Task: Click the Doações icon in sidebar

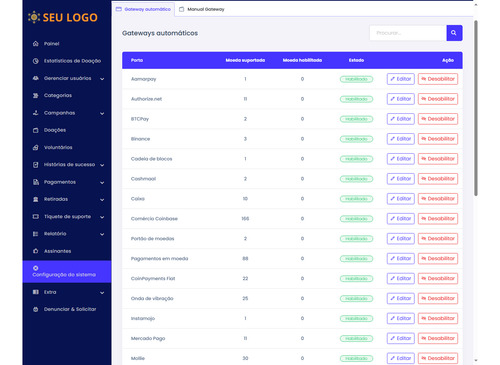Action: click(36, 130)
